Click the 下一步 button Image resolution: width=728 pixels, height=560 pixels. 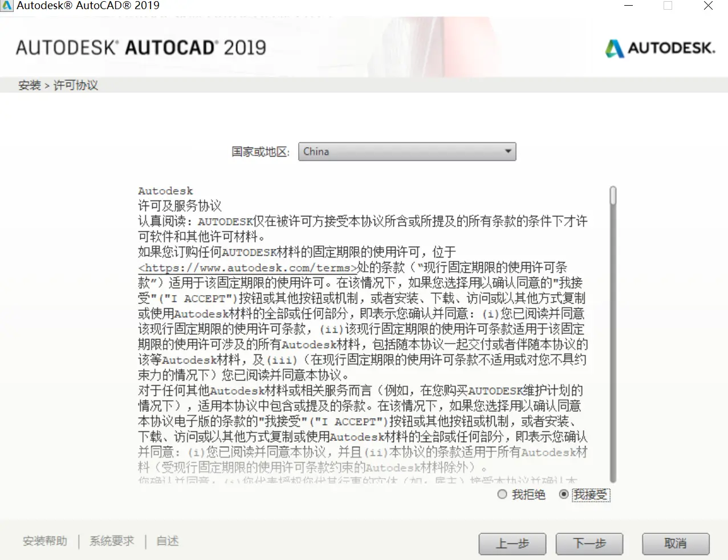[x=589, y=543]
